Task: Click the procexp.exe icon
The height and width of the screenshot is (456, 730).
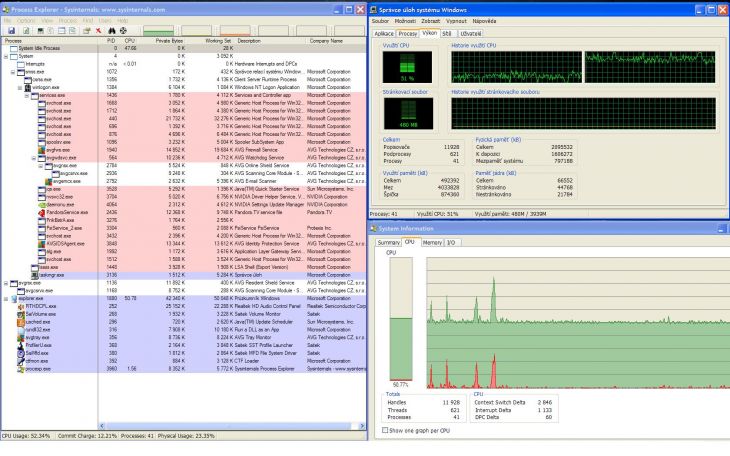Action: (21, 369)
